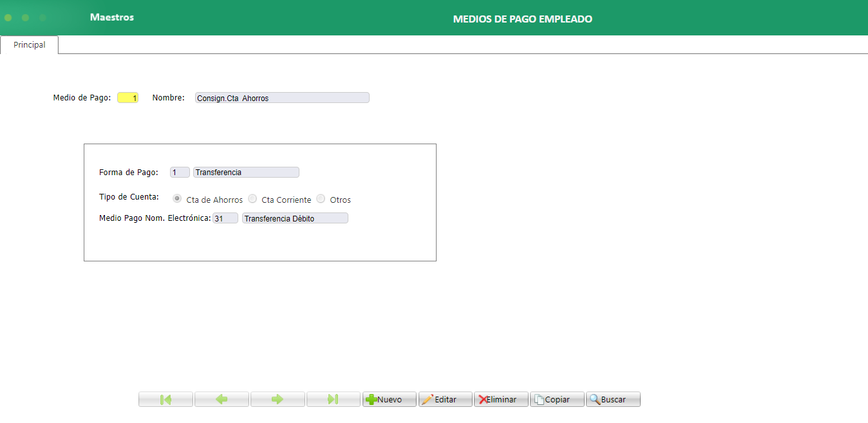Image resolution: width=868 pixels, height=423 pixels.
Task: Select the Cta Corriente radio button
Action: 252,199
